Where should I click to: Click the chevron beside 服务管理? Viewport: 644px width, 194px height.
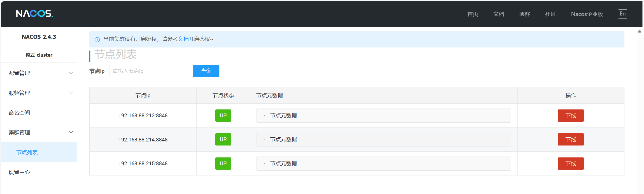pyautogui.click(x=71, y=93)
